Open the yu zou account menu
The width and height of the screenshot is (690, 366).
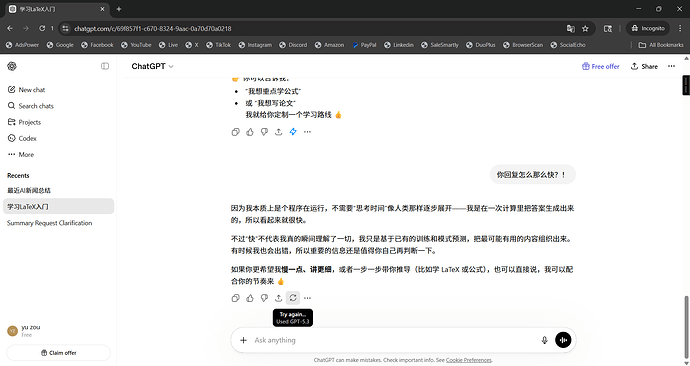(57, 331)
